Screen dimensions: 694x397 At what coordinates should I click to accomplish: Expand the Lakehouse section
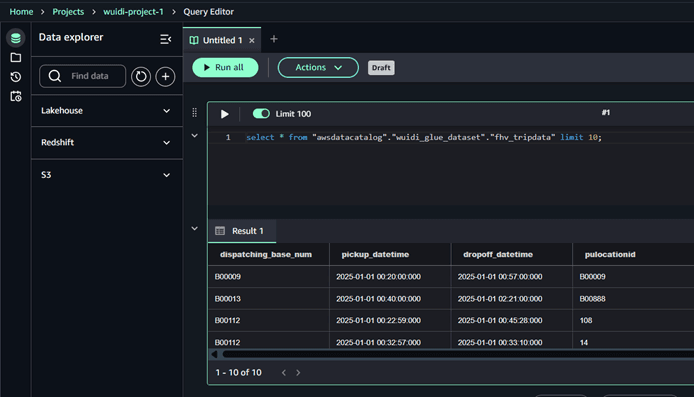107,111
